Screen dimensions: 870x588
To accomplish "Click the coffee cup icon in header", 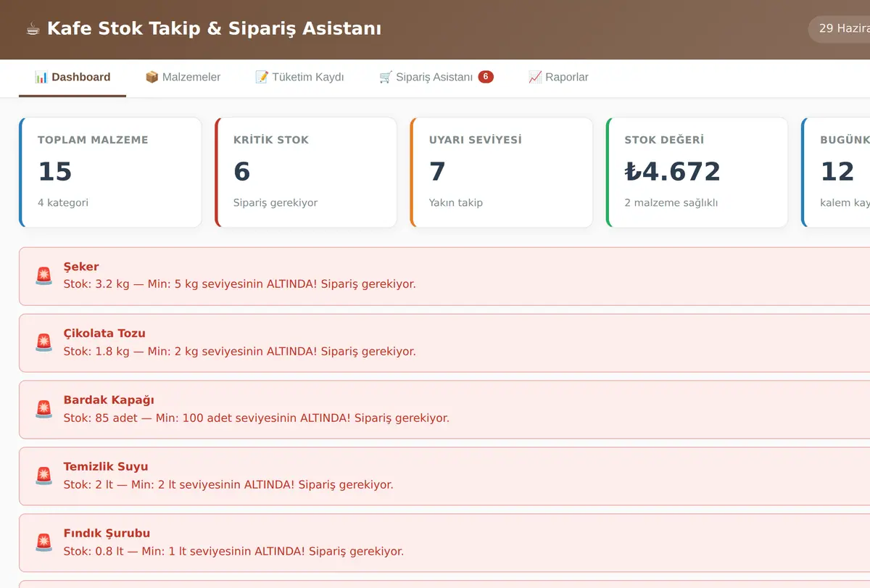I will (33, 29).
